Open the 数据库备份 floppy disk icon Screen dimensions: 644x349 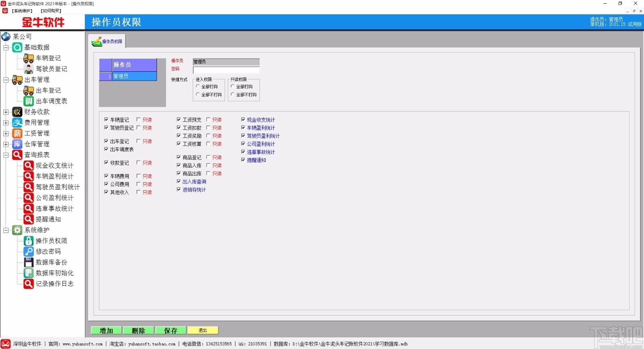click(x=29, y=262)
